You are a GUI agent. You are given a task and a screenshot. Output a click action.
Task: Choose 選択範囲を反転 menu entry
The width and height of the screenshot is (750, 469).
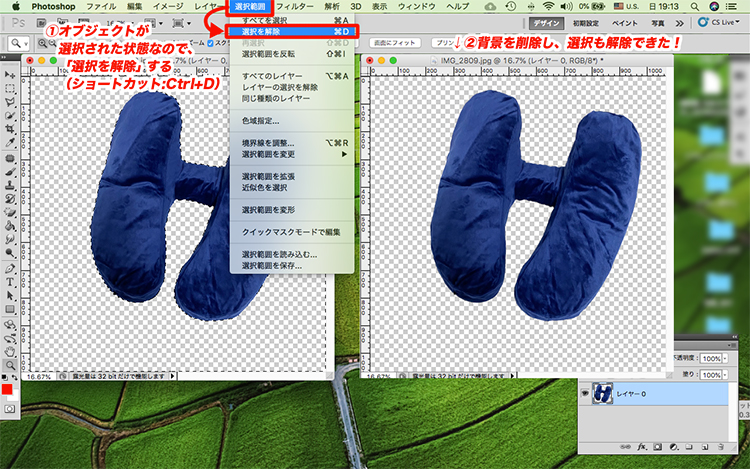[x=292, y=54]
